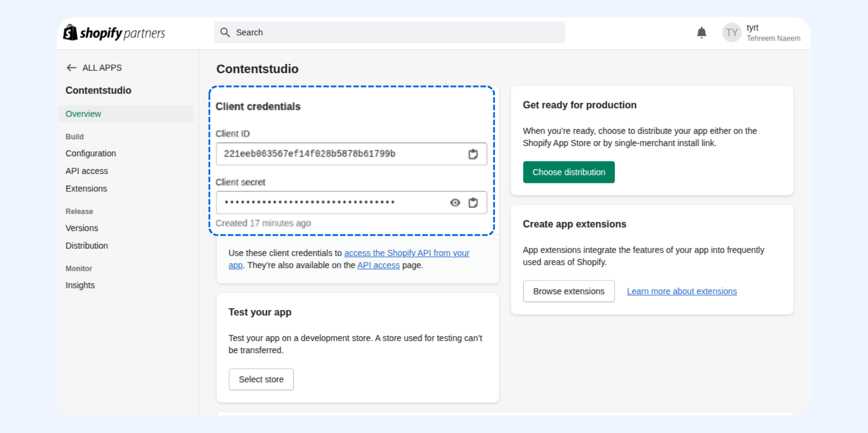The width and height of the screenshot is (868, 433).
Task: Click the Select store button
Action: point(261,379)
